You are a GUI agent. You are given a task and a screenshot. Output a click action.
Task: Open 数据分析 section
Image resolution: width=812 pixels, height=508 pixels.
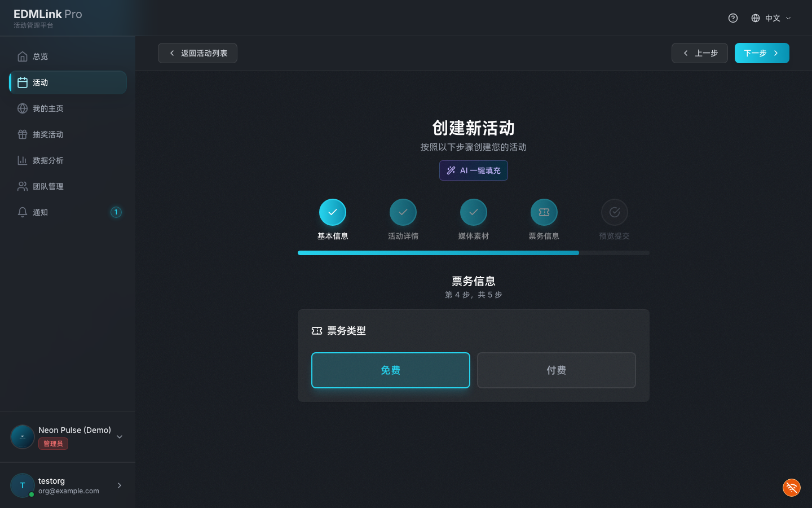point(68,160)
